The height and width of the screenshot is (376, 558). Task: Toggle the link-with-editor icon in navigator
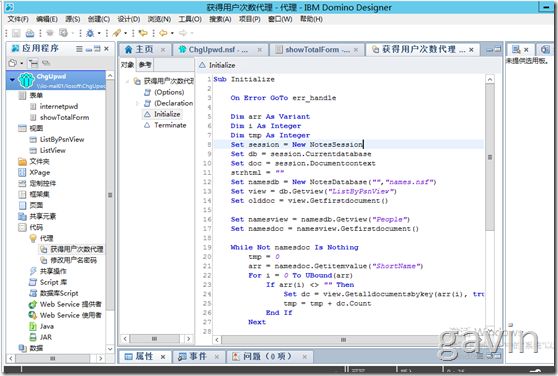click(46, 63)
